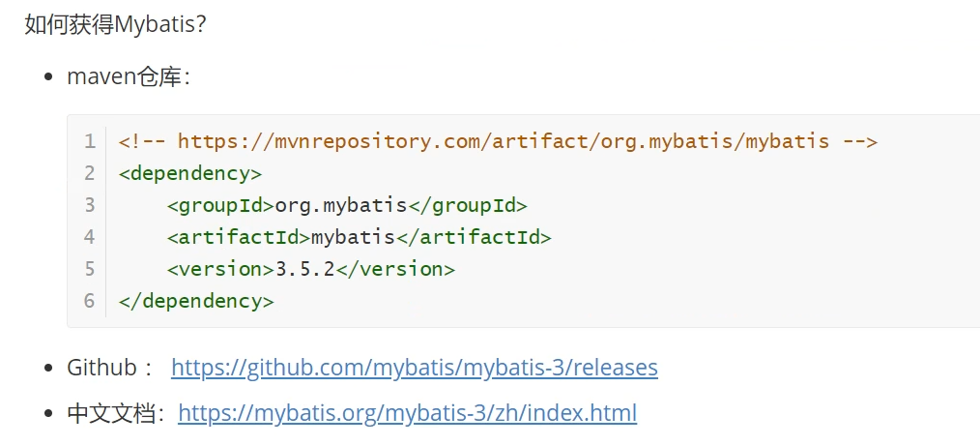Click line number 6 in code block
980x446 pixels.
(90, 301)
